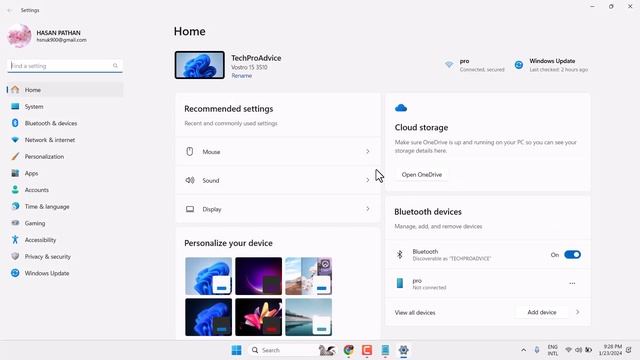This screenshot has height=360, width=640.
Task: Click the OneDrive cloud icon
Action: pyautogui.click(x=401, y=108)
